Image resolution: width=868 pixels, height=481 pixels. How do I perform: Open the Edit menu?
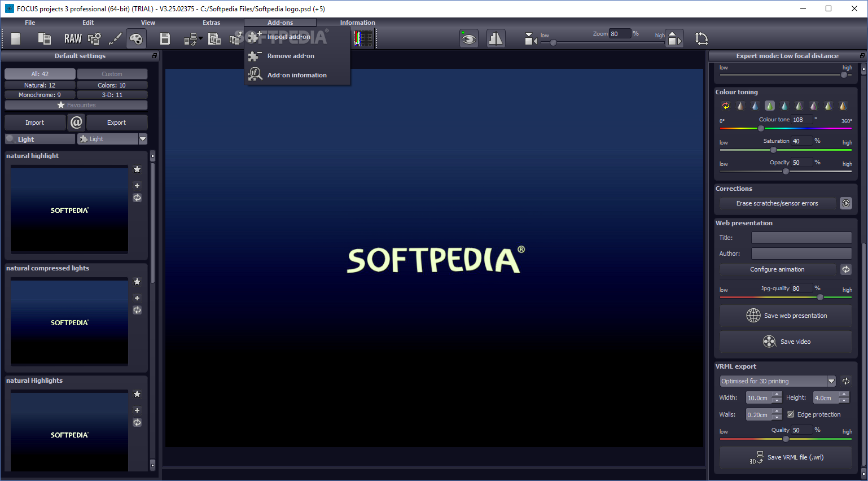88,23
